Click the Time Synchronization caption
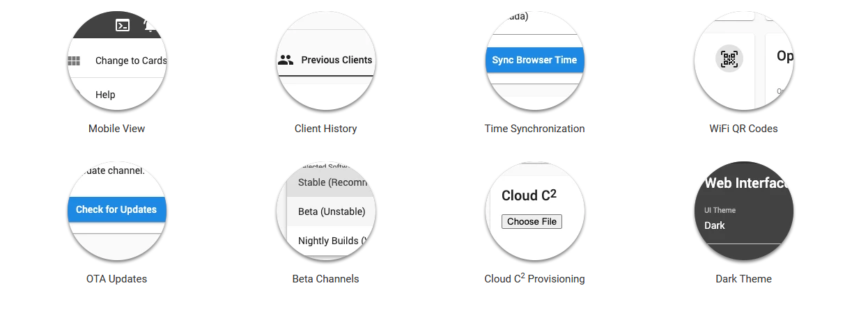Viewport: 868px width, 320px height. pos(535,129)
